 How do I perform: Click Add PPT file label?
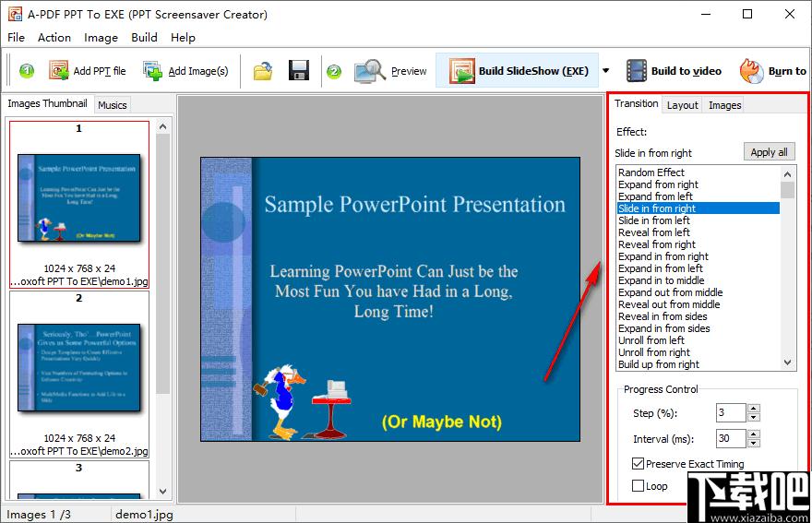(x=100, y=71)
